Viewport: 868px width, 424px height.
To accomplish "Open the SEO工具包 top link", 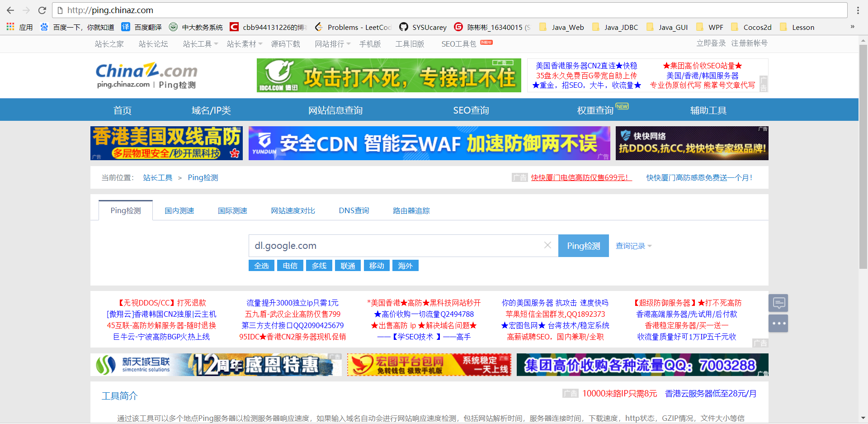I will click(x=459, y=44).
